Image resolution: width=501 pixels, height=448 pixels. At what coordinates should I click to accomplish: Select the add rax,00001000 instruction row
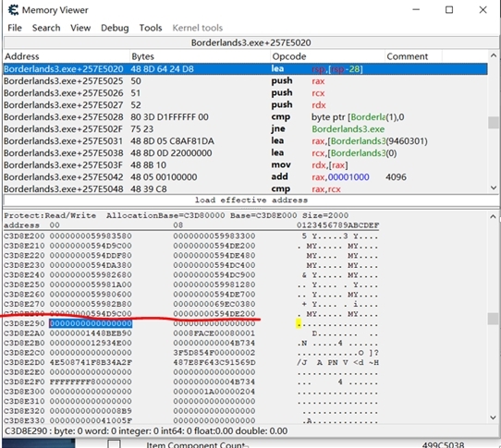(245, 177)
